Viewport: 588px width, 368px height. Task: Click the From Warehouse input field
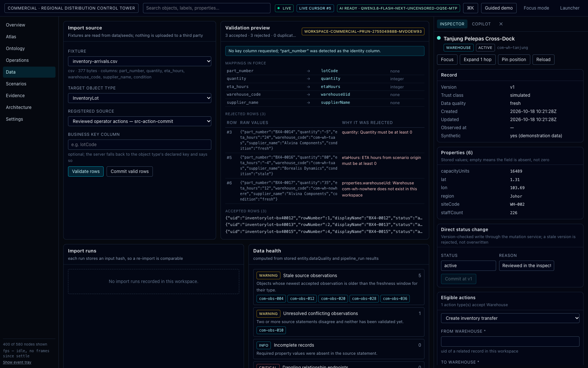pos(510,342)
